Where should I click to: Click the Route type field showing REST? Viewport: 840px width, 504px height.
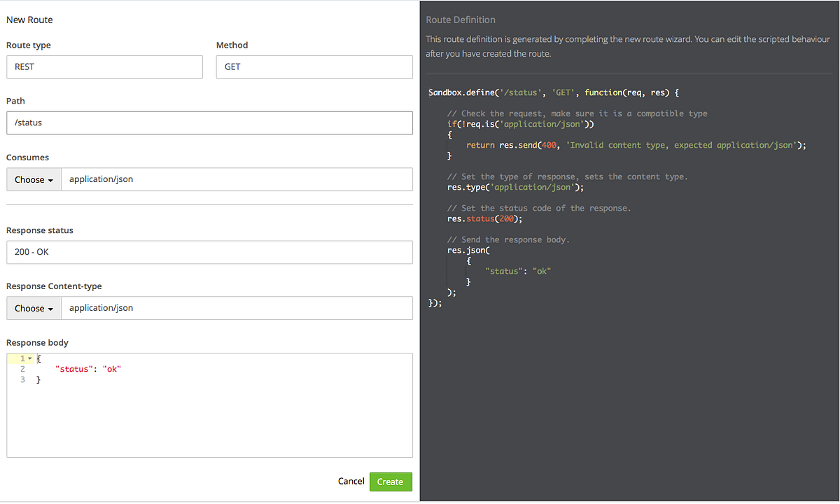[104, 66]
